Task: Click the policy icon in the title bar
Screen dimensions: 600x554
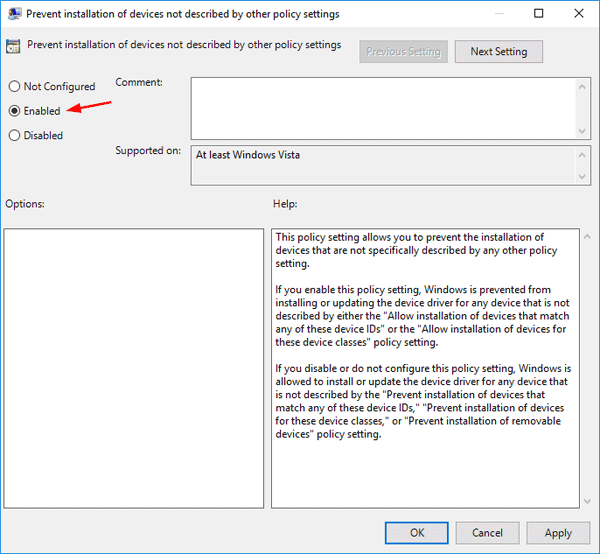Action: tap(15, 14)
